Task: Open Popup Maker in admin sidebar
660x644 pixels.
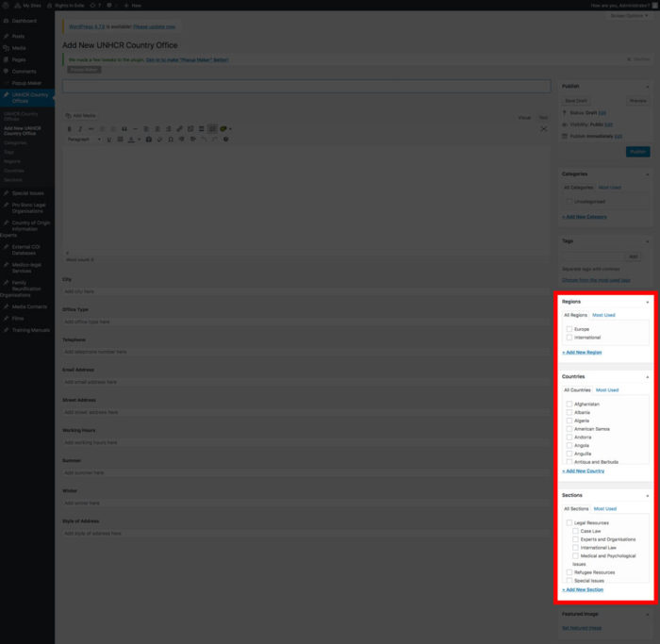Action: 27,83
